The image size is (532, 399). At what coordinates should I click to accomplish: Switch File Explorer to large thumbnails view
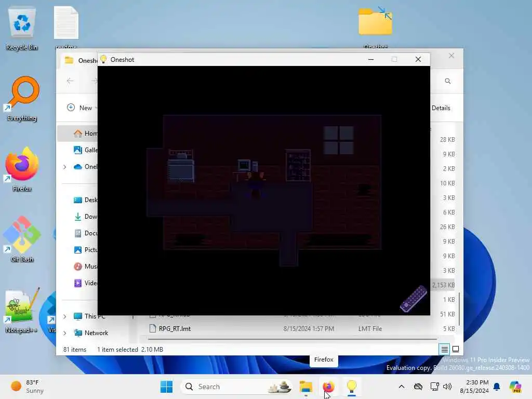[456, 349]
